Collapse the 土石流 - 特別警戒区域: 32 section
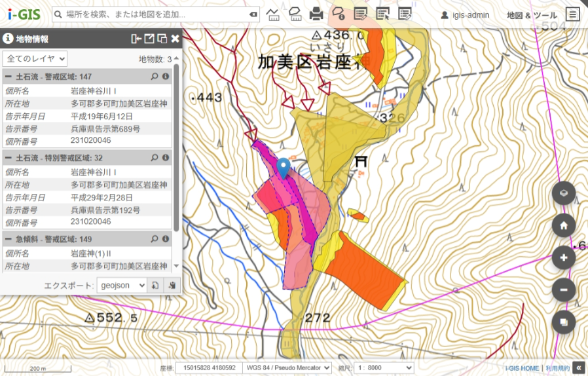Screen dimensions: 588x376 click(x=9, y=158)
